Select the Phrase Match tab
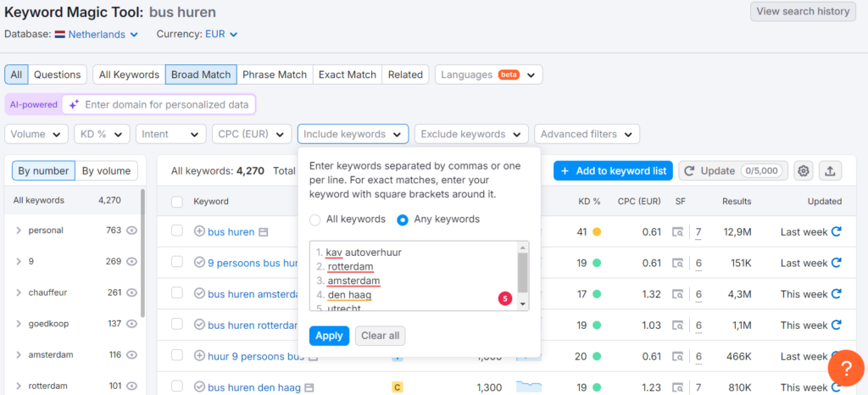The image size is (868, 395). tap(275, 75)
